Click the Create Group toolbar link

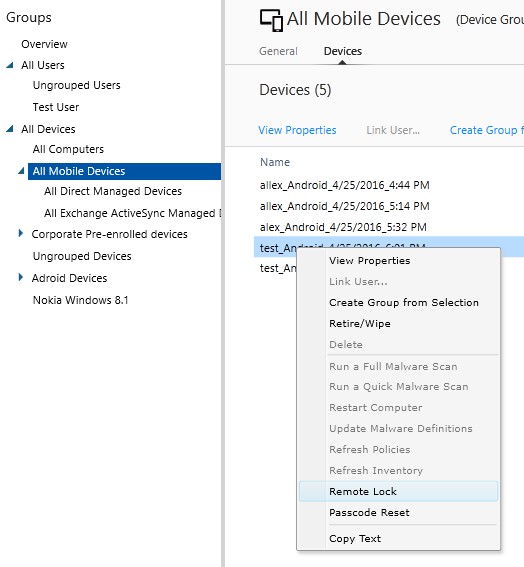tap(487, 130)
